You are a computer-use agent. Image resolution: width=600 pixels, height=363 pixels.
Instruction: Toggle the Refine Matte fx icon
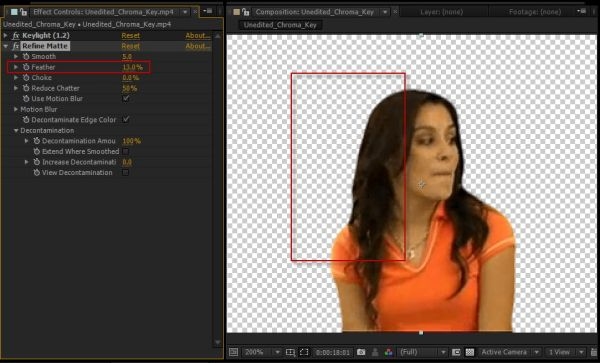[16, 46]
